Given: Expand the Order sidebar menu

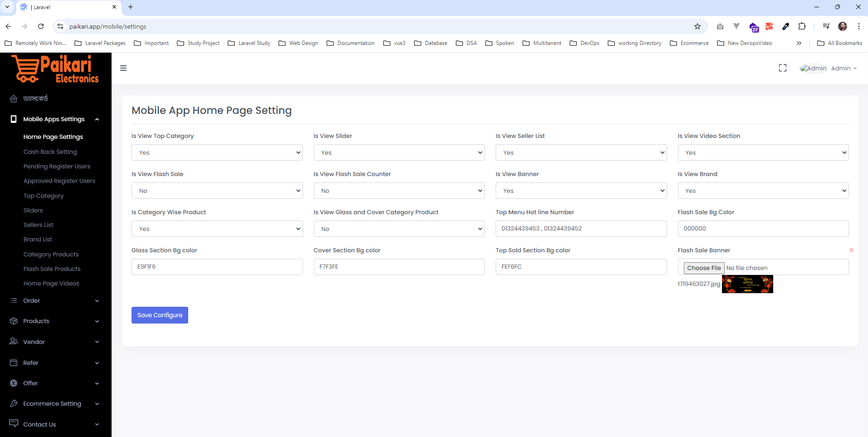Looking at the screenshot, I should (x=97, y=300).
